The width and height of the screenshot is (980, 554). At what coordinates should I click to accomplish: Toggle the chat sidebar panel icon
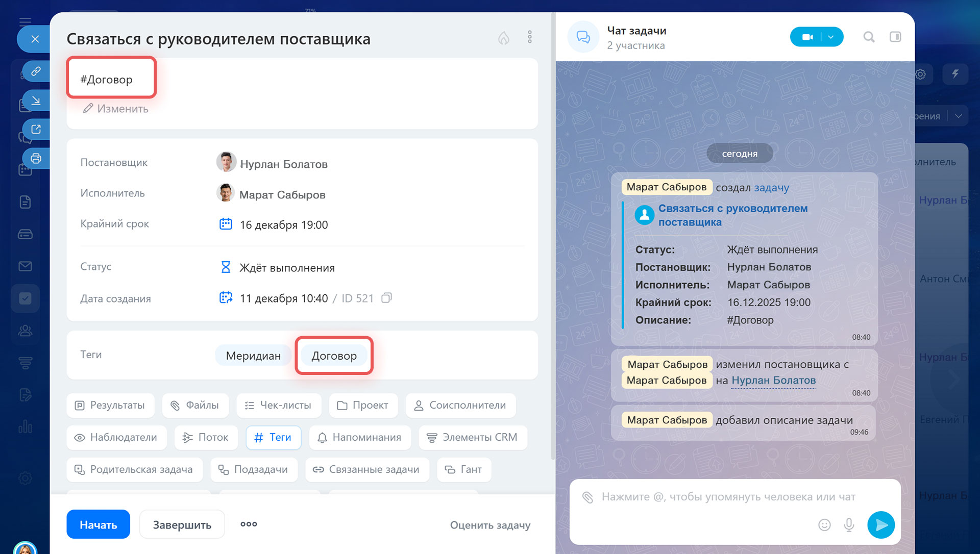tap(895, 37)
